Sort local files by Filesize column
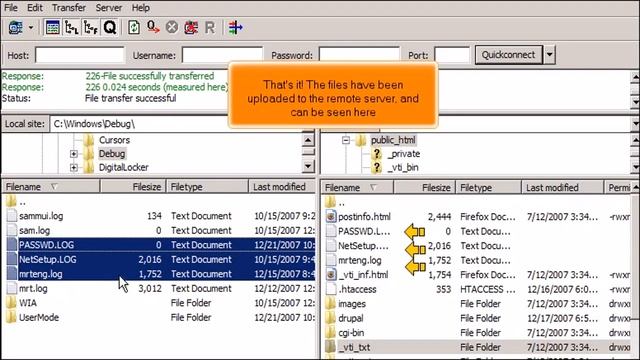 coord(133,187)
